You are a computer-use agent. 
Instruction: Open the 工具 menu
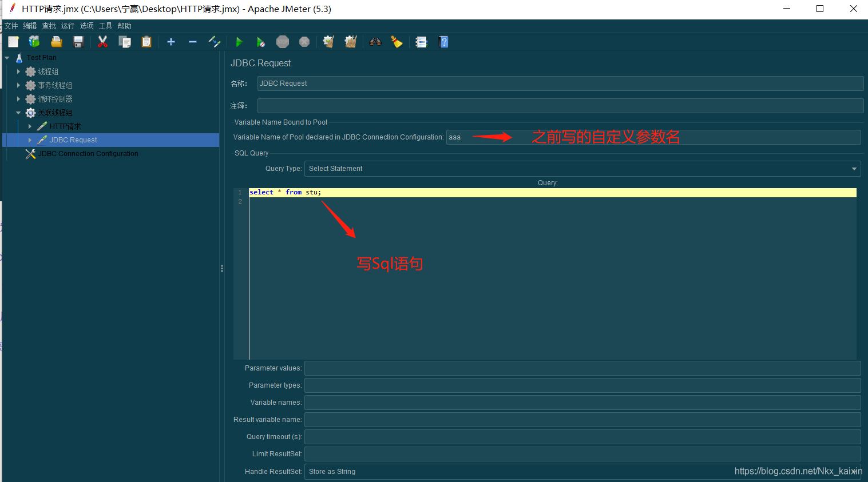[x=106, y=26]
